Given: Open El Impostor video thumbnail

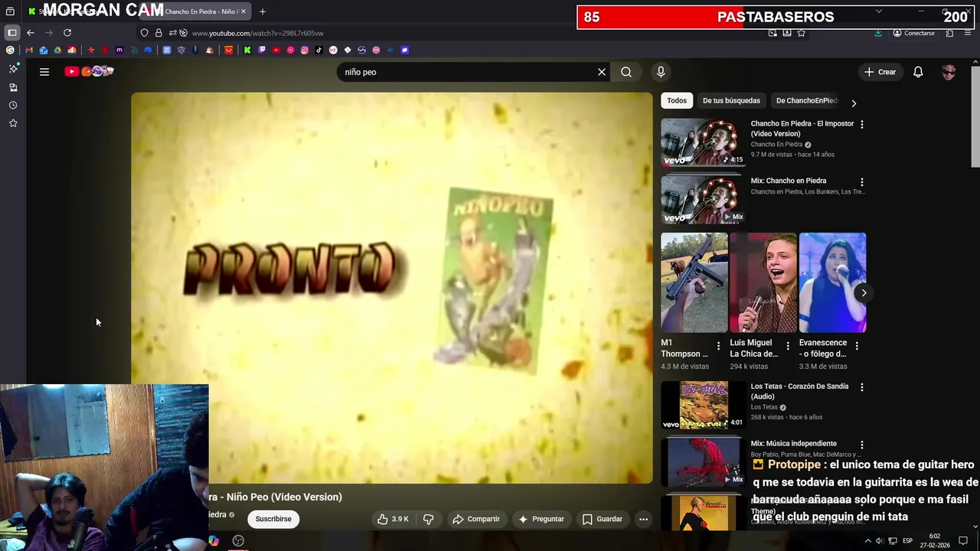Looking at the screenshot, I should (703, 142).
